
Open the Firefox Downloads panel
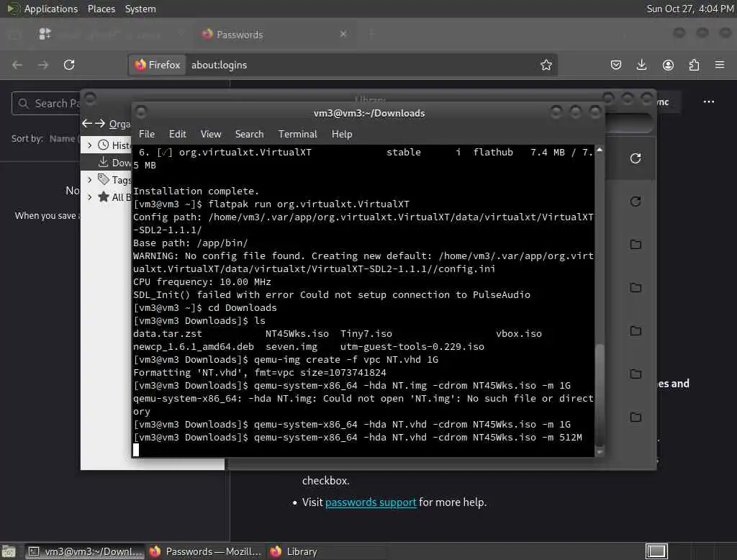pyautogui.click(x=641, y=65)
